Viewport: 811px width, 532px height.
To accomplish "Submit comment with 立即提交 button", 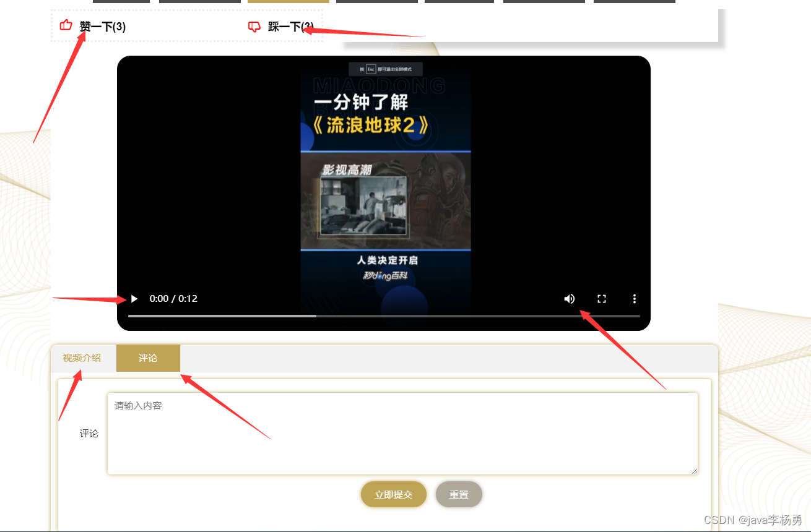I will 394,494.
